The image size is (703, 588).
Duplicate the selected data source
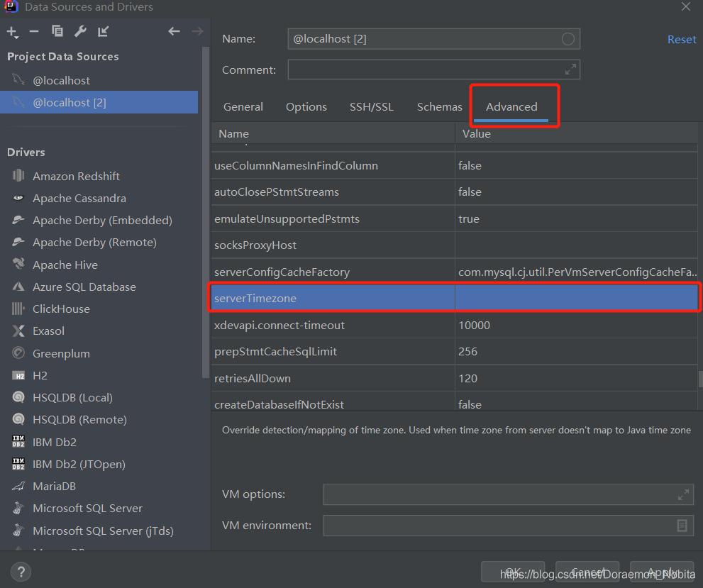point(57,31)
